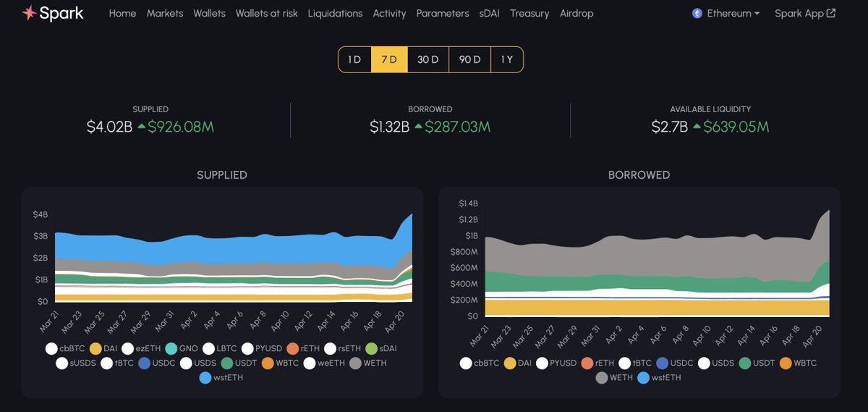Screen dimensions: 868x412
Task: Select the 1Y time range
Action: pyautogui.click(x=506, y=59)
